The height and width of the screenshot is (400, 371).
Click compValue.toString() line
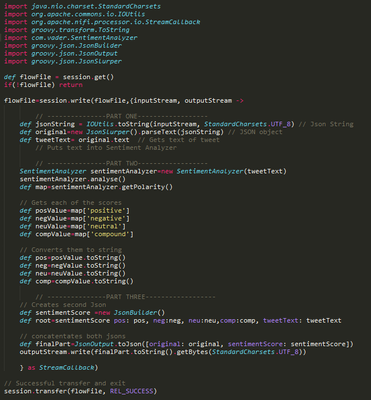click(77, 281)
